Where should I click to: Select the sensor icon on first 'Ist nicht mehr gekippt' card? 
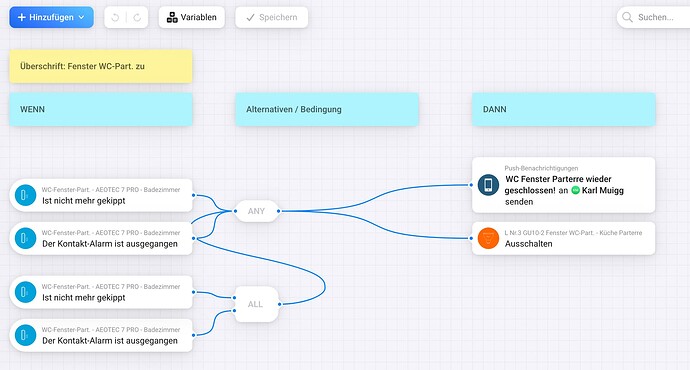pyautogui.click(x=26, y=195)
